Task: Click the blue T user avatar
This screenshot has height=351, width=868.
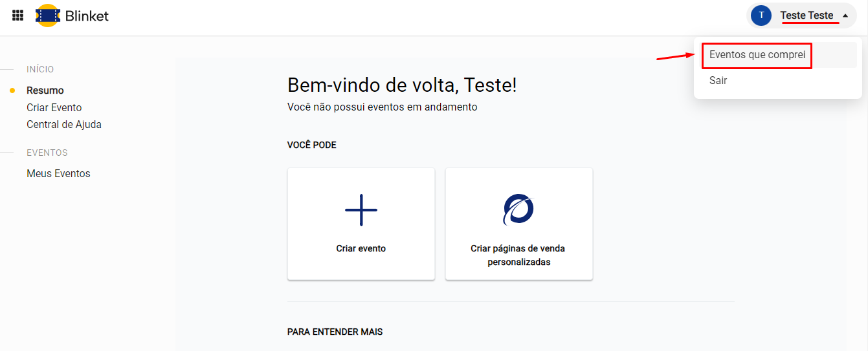Action: click(761, 16)
